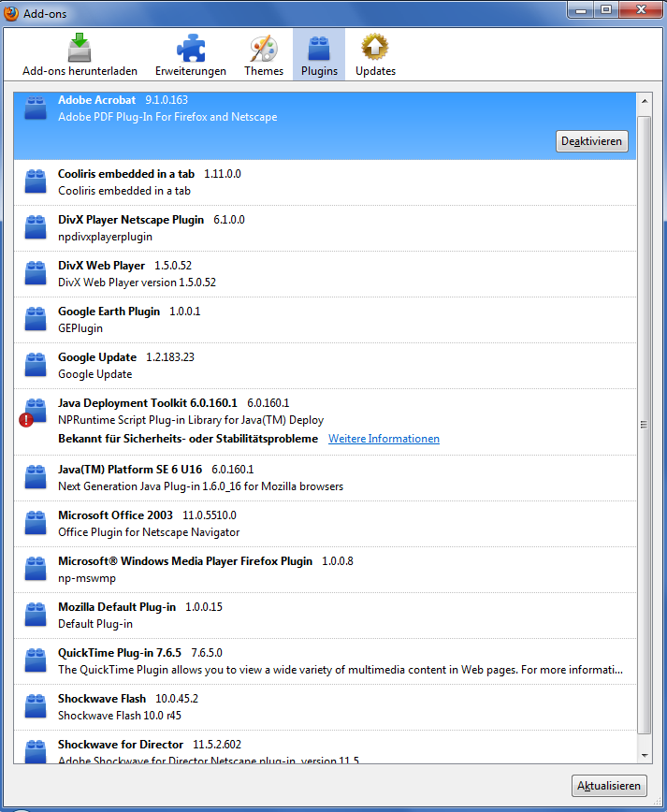The width and height of the screenshot is (667, 812).
Task: Click the Deaktivieren button for Adobe Acrobat
Action: pos(592,141)
